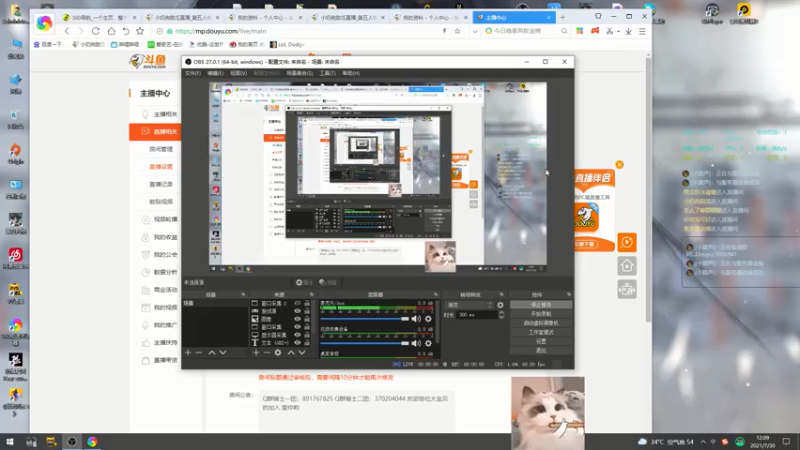The image size is (800, 450).
Task: Mute the microphone mixer channel
Action: click(x=416, y=319)
